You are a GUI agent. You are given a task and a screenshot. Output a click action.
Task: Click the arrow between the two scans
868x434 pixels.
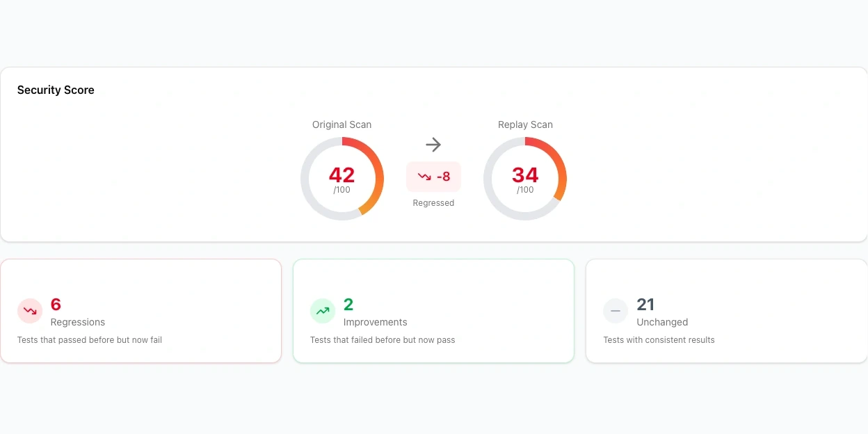coord(433,145)
